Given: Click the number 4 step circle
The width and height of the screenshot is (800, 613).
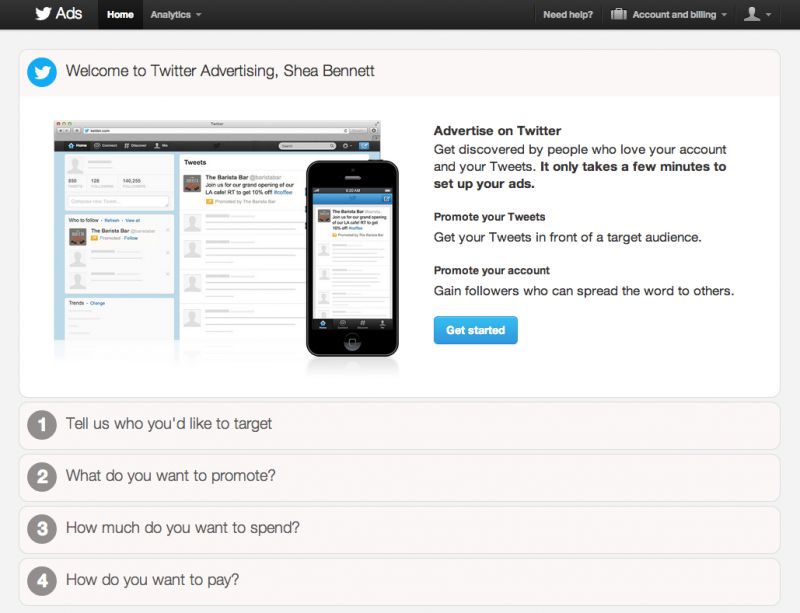Looking at the screenshot, I should click(x=42, y=581).
